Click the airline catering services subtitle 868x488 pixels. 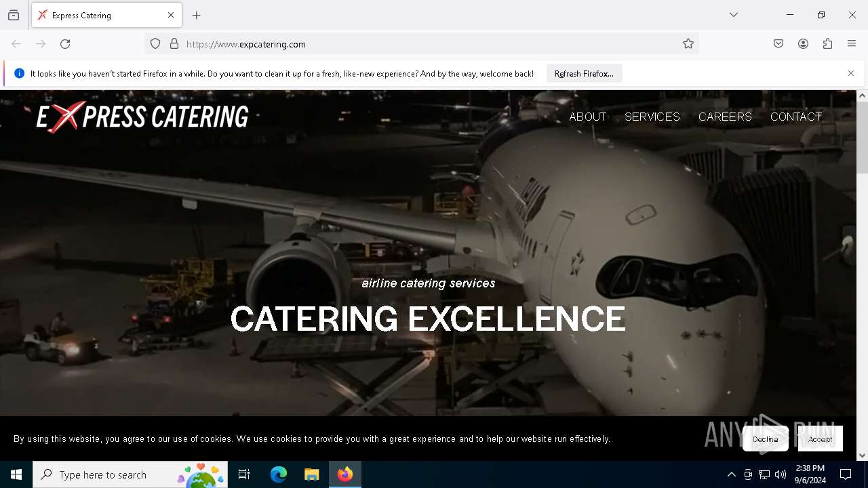point(429,283)
